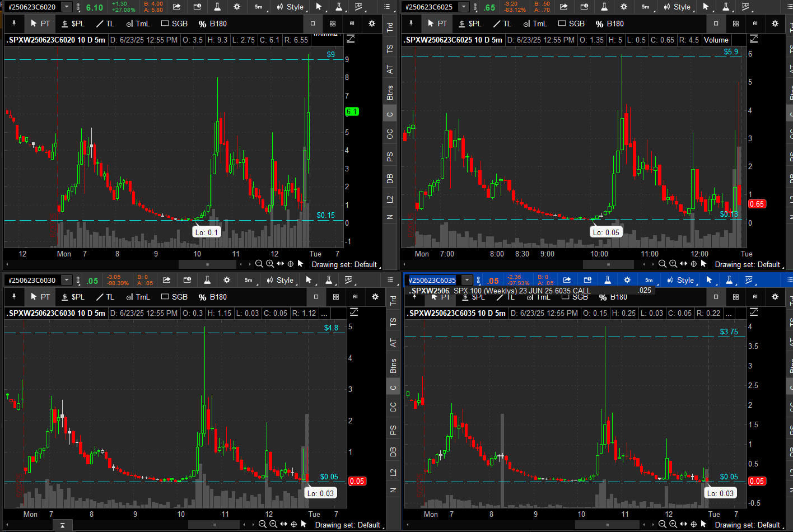Select $PL price level tool in C6025 chart
This screenshot has height=532, width=793.
[x=469, y=24]
